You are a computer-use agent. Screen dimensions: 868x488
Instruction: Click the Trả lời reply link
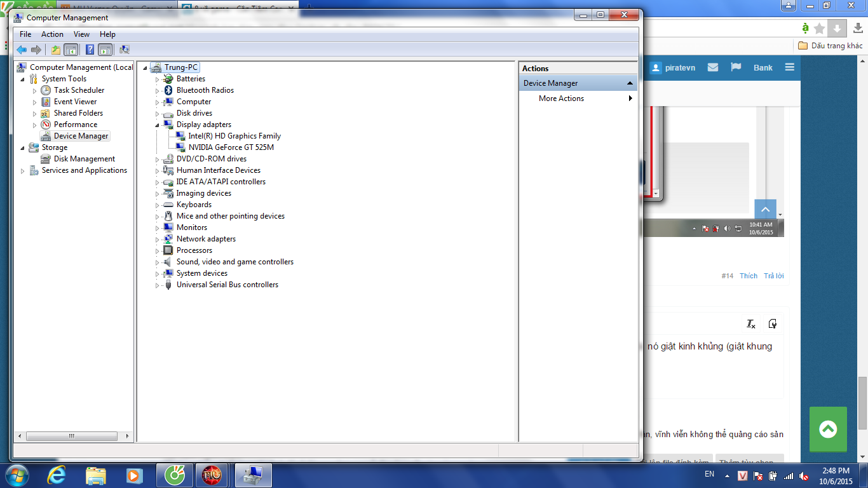[x=774, y=276]
